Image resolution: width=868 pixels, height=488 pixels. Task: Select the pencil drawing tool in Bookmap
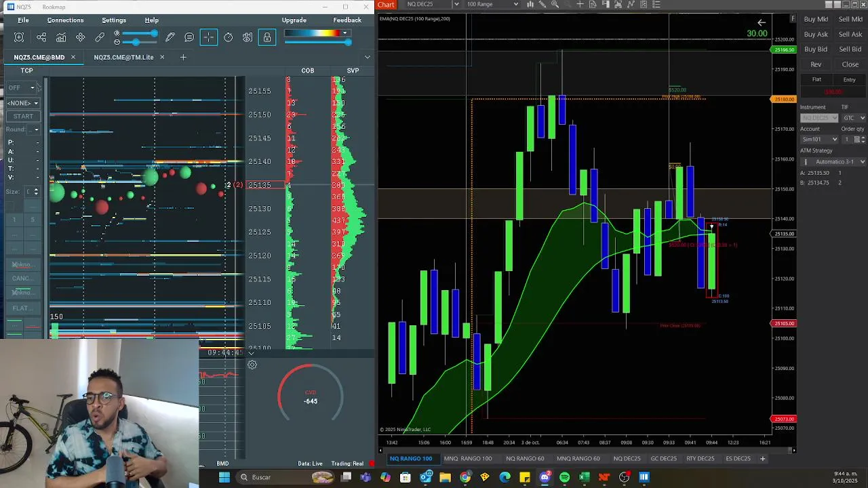170,37
